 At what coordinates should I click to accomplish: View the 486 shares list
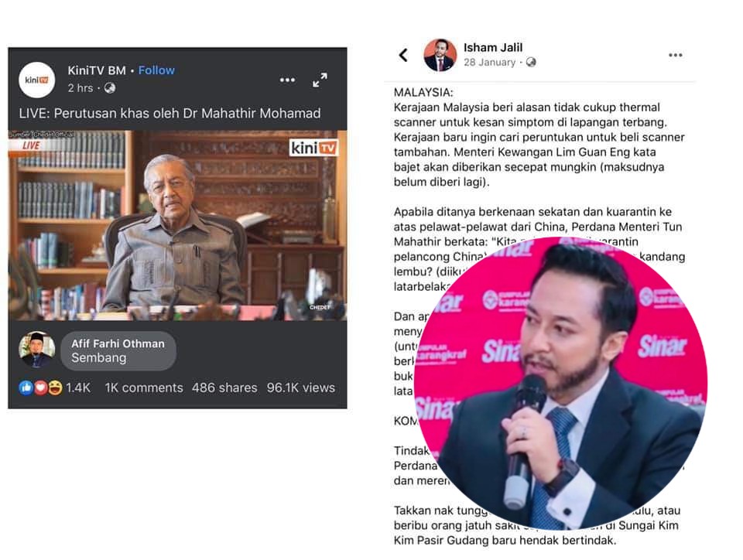[x=224, y=388]
